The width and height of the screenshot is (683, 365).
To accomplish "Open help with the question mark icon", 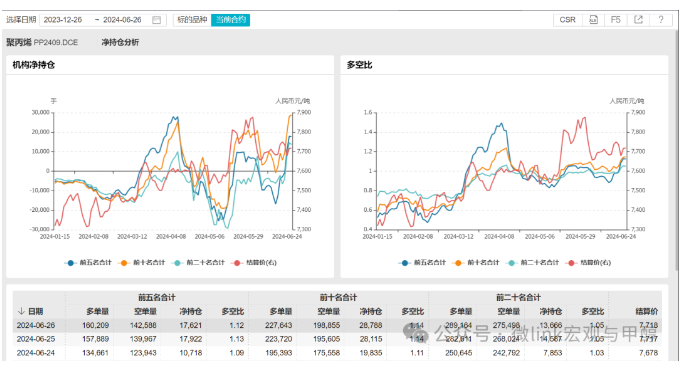I will click(x=661, y=20).
